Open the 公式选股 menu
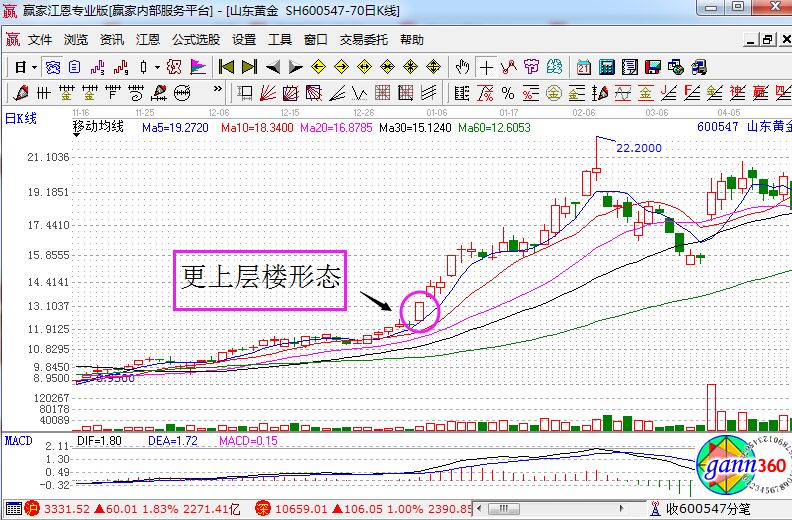Viewport: 792px width, 520px height. click(x=195, y=40)
